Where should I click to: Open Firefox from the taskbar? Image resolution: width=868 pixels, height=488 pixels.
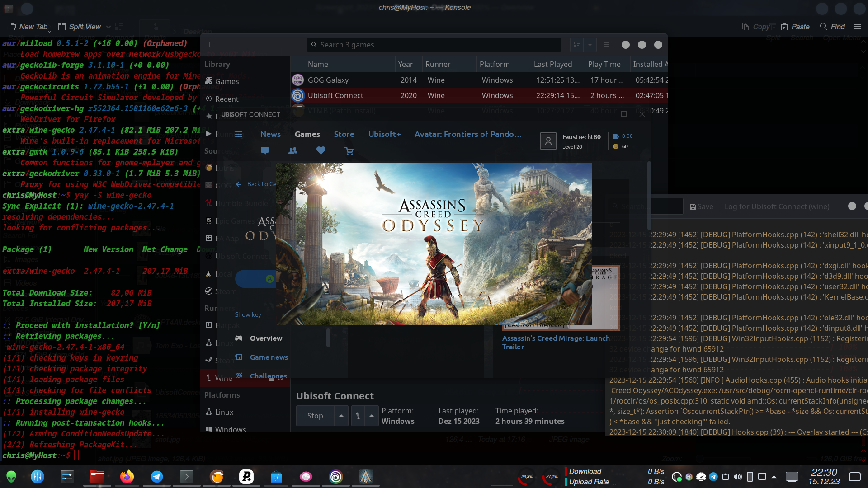point(127,477)
